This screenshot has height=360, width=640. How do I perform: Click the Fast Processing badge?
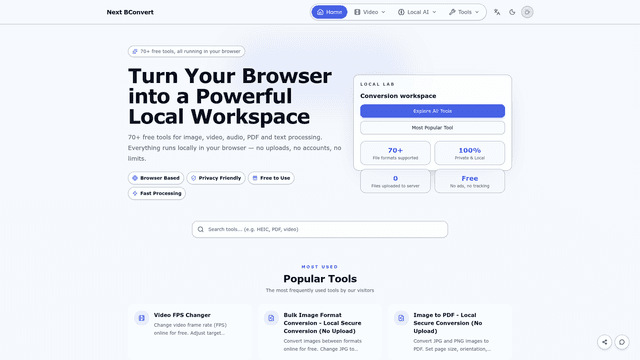click(157, 193)
